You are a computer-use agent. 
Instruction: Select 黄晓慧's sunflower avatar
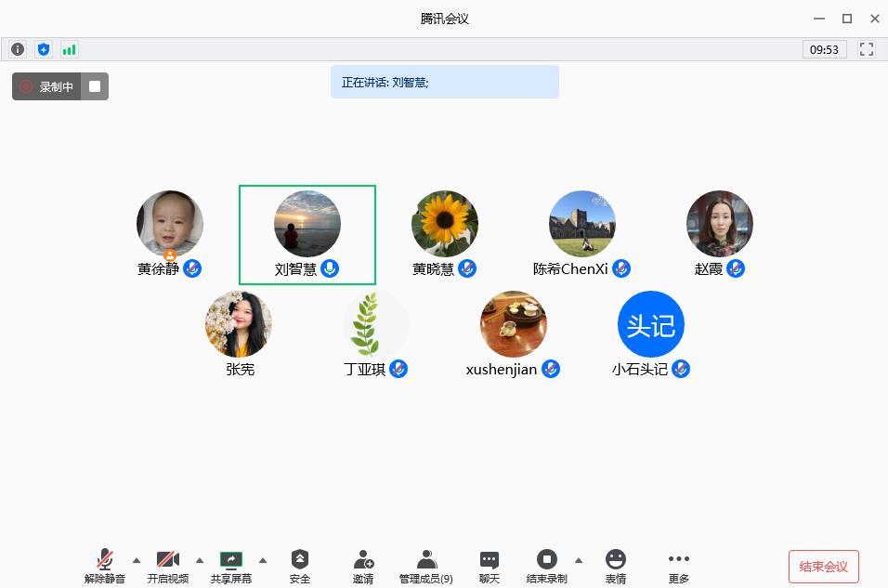coord(445,224)
